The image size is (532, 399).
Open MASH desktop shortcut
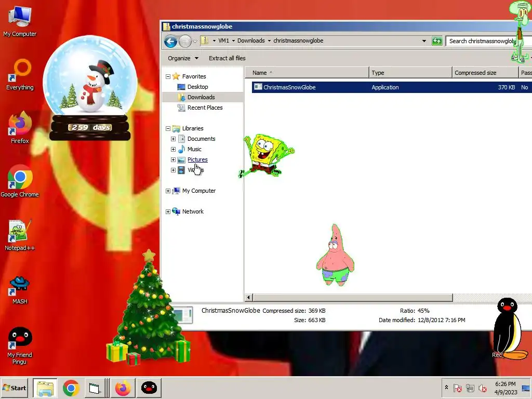pos(20,290)
